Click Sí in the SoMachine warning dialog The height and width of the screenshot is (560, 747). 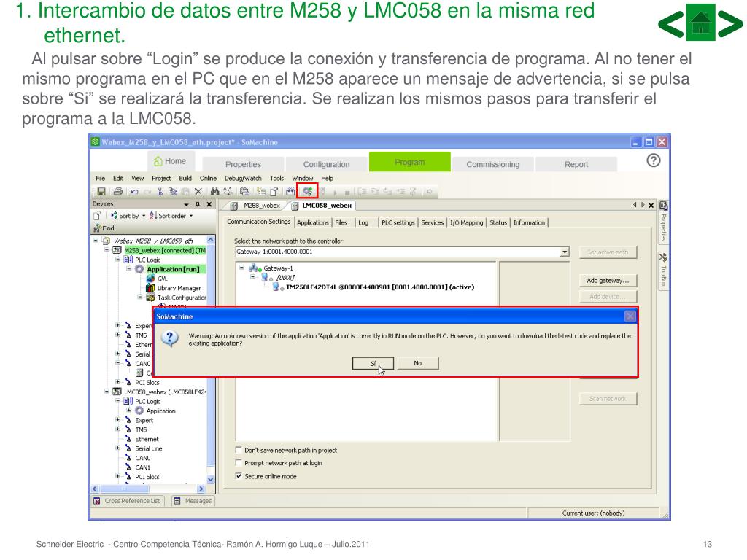click(x=373, y=363)
